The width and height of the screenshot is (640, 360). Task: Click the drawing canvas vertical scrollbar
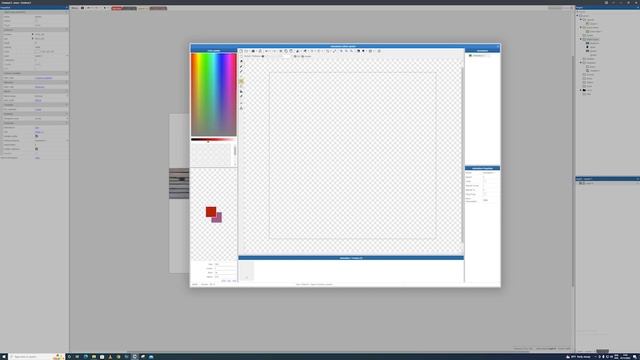coord(462,155)
